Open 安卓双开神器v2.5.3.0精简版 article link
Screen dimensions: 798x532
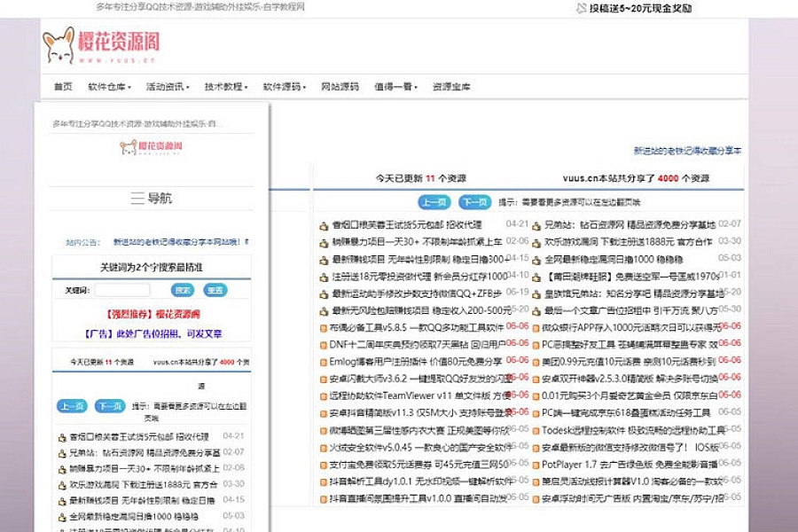(x=630, y=379)
